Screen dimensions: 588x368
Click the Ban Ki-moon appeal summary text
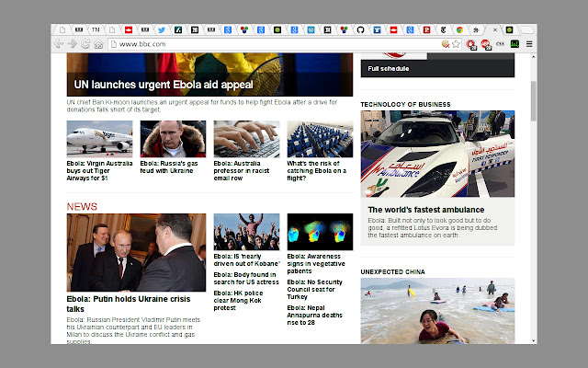[202, 106]
